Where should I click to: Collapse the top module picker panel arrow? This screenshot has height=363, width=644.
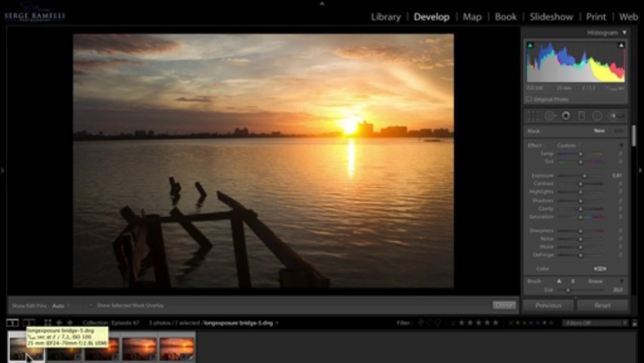click(322, 3)
